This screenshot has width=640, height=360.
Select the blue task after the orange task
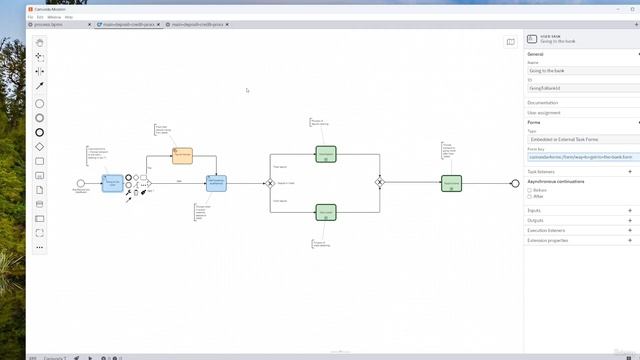[x=216, y=183]
